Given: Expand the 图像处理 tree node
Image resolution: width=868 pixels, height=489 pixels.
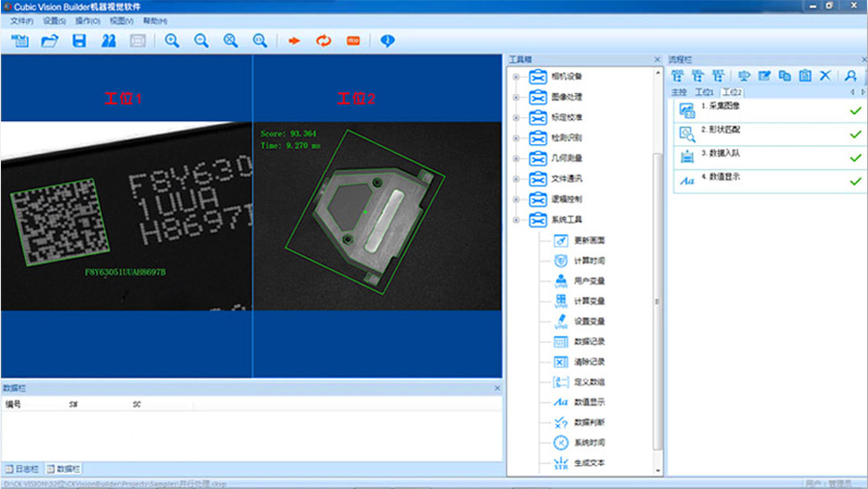Looking at the screenshot, I should (x=516, y=98).
